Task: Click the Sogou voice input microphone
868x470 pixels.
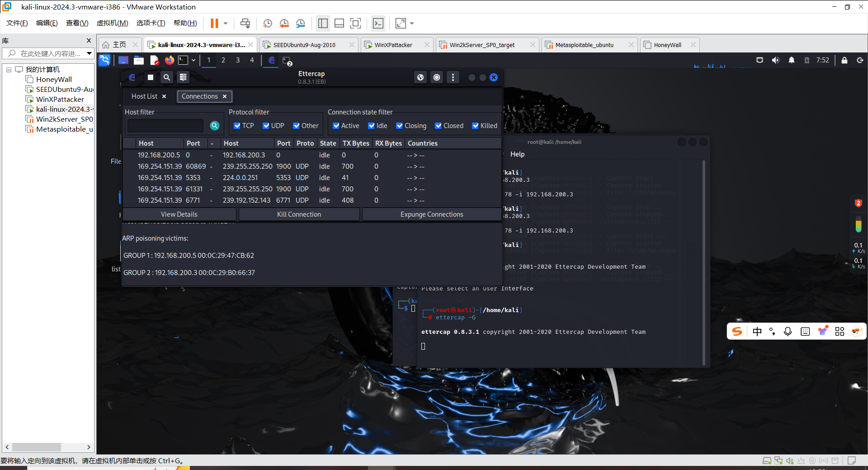Action: 788,332
